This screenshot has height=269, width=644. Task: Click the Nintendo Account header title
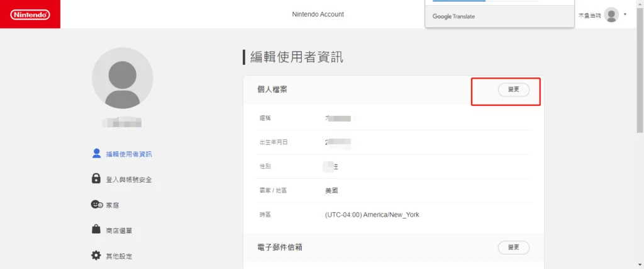(x=318, y=14)
